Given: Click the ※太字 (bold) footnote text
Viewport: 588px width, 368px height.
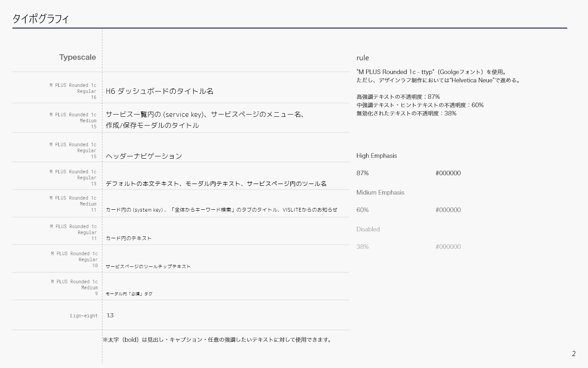Looking at the screenshot, I should [217, 340].
